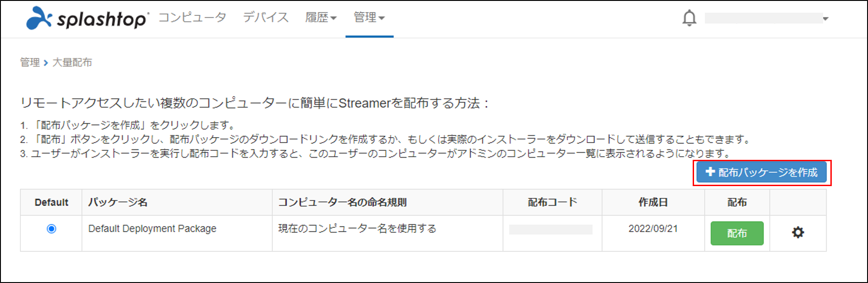The image size is (868, 283).
Task: Click the 配布コード column header
Action: coord(552,202)
